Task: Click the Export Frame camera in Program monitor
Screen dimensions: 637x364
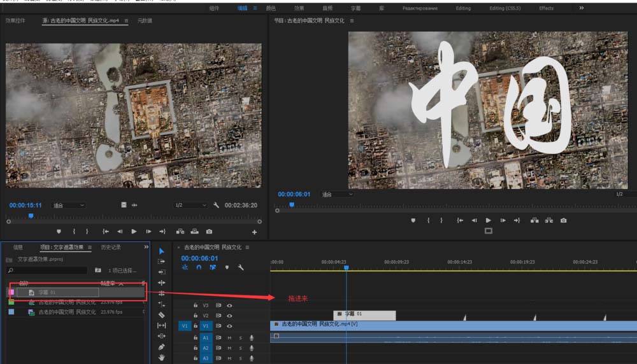Action: click(x=563, y=220)
